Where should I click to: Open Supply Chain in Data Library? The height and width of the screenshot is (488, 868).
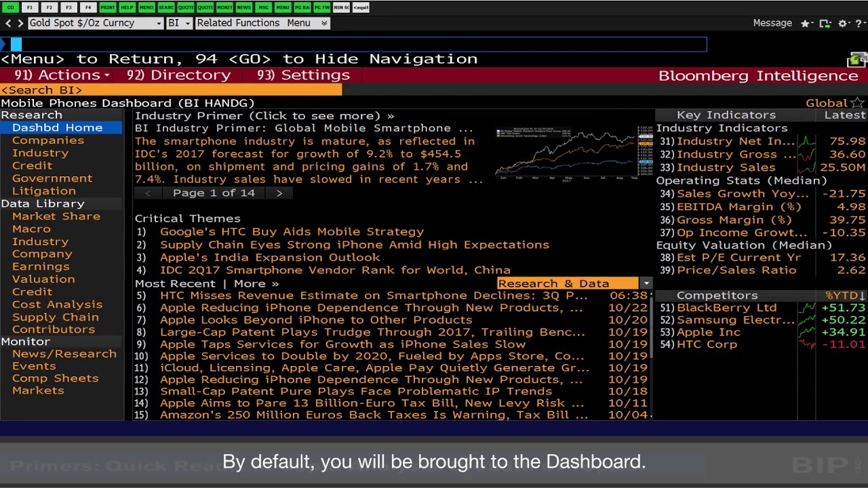point(56,317)
